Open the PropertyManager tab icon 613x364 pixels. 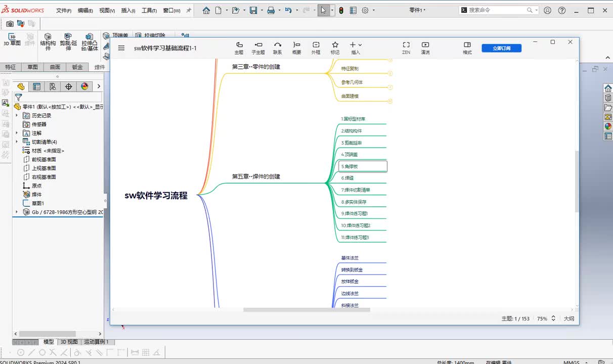point(36,86)
